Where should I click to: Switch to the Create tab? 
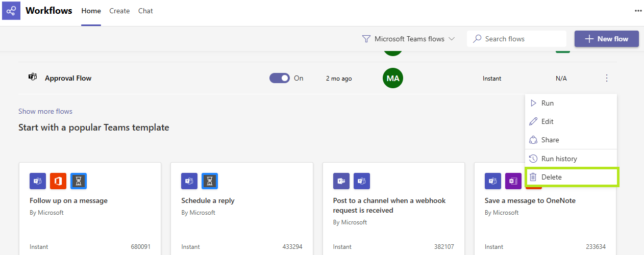119,11
